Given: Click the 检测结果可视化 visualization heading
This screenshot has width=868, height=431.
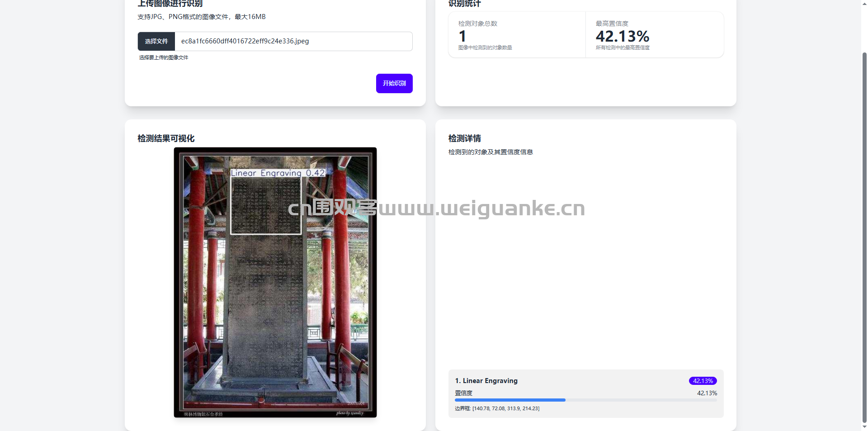Looking at the screenshot, I should tap(166, 138).
